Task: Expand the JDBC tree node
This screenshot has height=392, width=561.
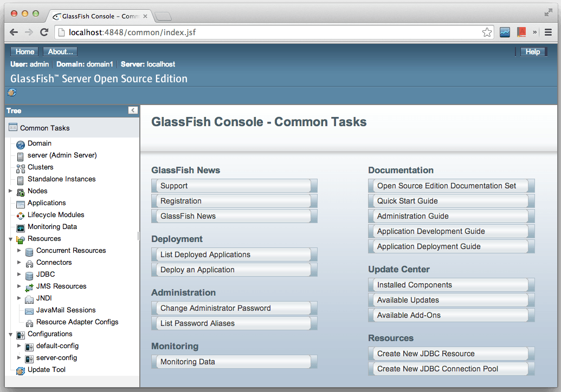Action: 19,275
